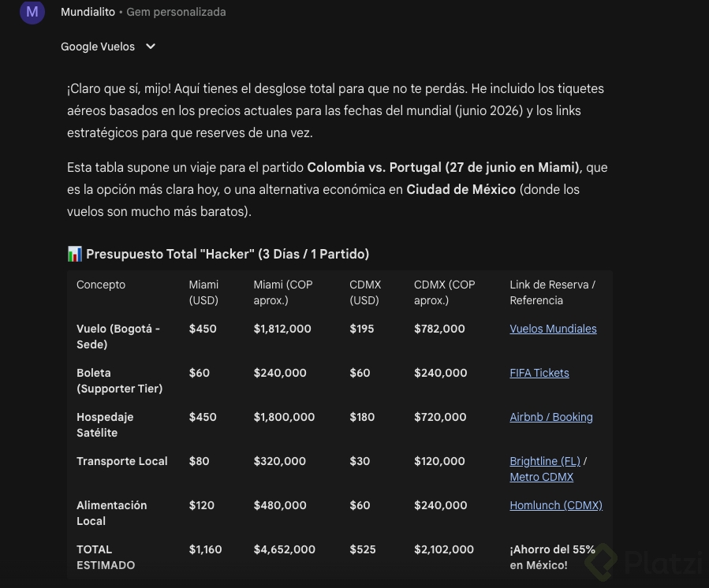This screenshot has height=588, width=709.
Task: Visit the Homlunch (CDMX) link
Action: coord(555,505)
